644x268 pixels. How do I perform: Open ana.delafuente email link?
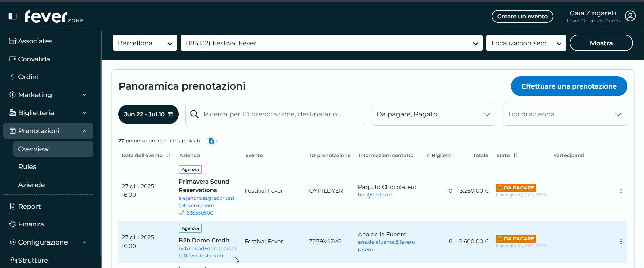(x=386, y=246)
